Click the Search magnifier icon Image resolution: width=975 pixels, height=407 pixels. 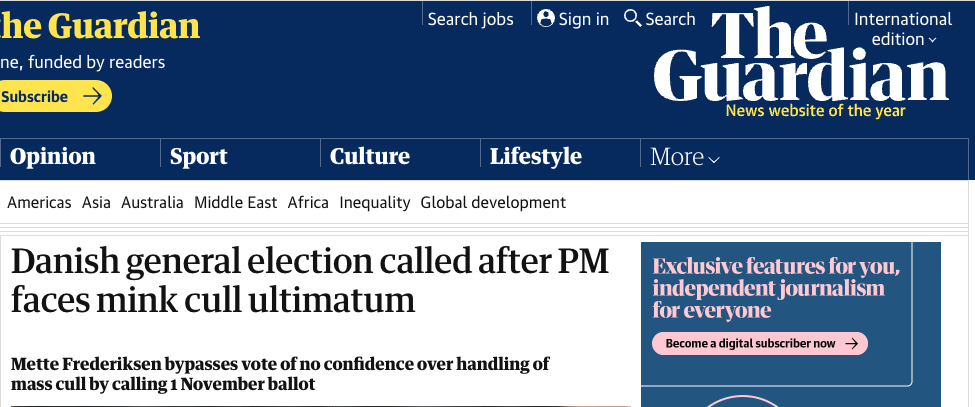coord(632,18)
